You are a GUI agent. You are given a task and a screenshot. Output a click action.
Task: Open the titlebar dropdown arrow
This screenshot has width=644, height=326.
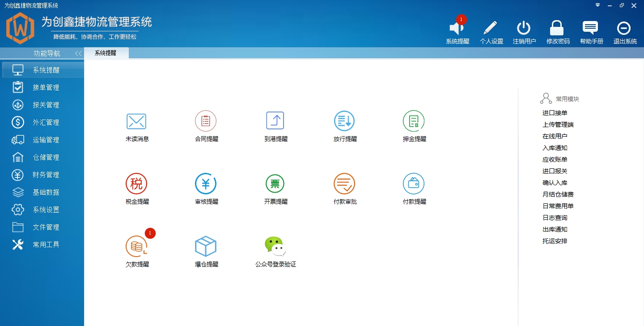coord(597,5)
